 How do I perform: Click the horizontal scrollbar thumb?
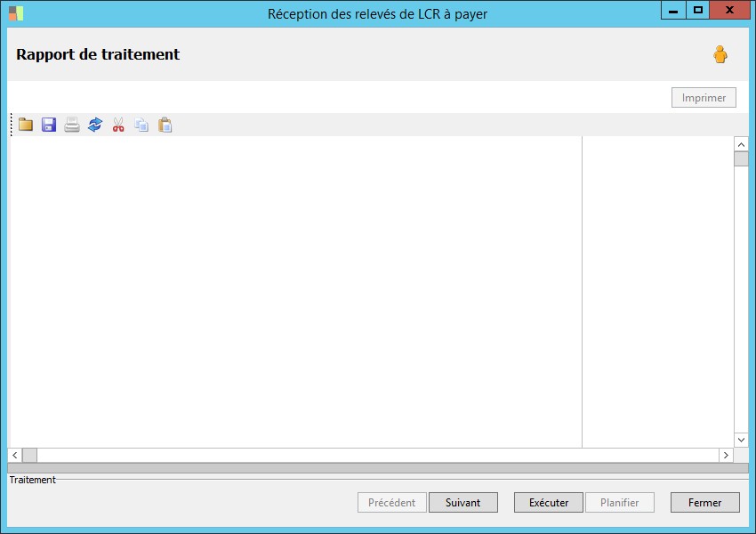point(30,455)
